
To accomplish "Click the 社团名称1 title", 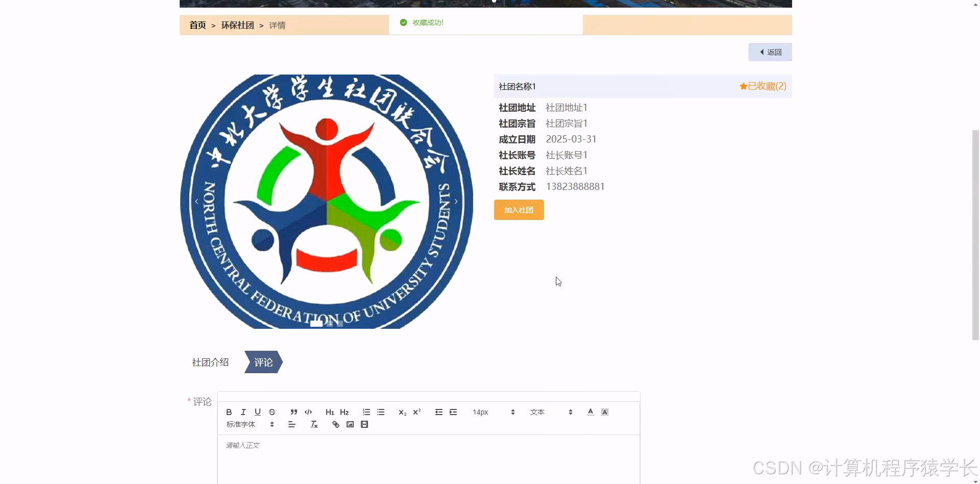I will (x=517, y=86).
